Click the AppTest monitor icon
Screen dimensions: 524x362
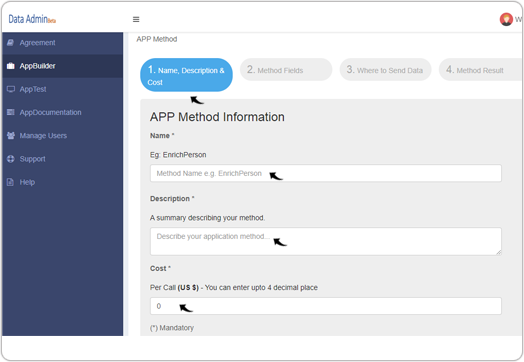click(x=11, y=89)
